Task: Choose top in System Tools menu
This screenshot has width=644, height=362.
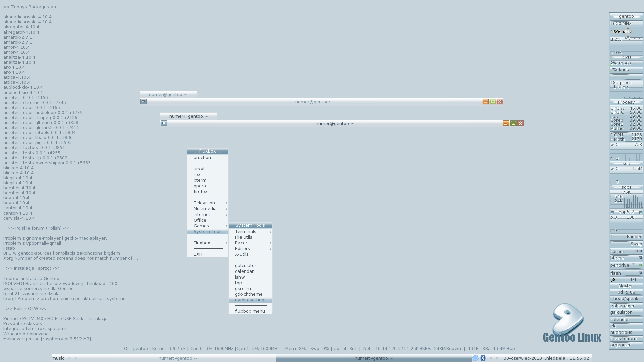Action: (x=251, y=283)
